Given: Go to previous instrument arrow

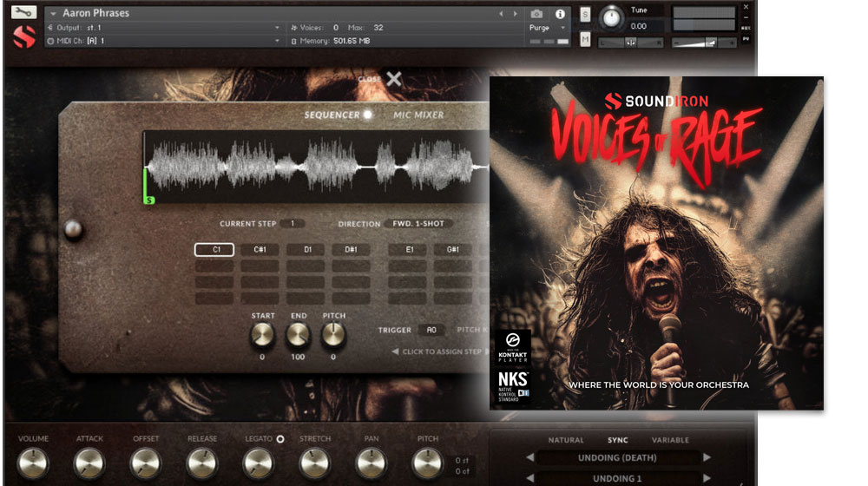Looking at the screenshot, I should (x=501, y=14).
